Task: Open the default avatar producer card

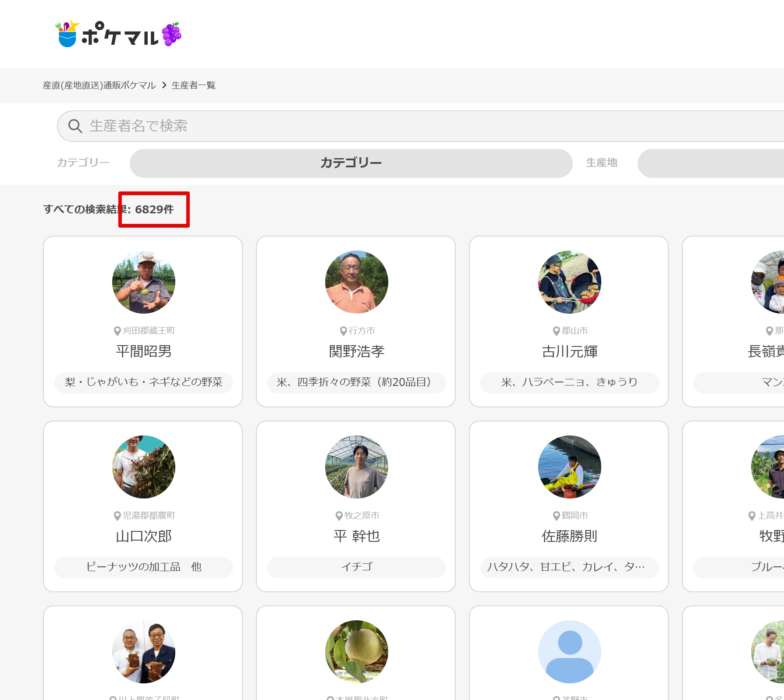Action: [570, 652]
